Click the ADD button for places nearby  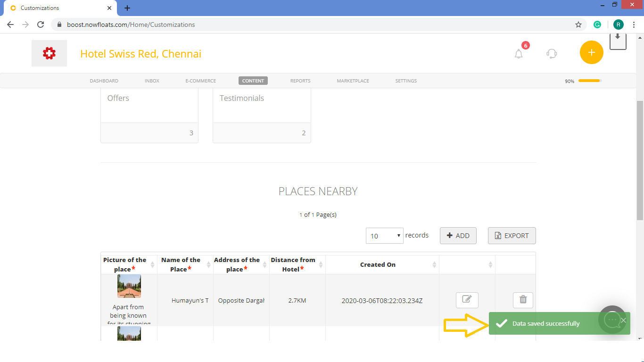click(x=458, y=236)
